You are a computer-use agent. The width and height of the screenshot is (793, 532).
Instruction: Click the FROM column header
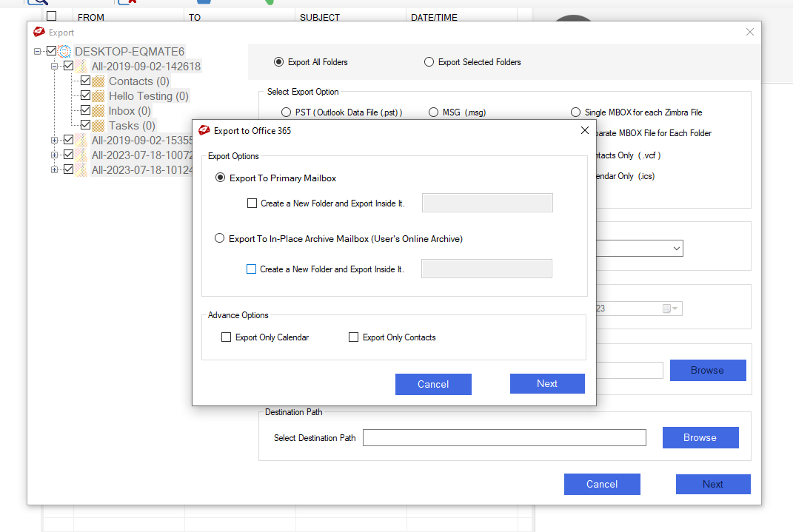(91, 17)
